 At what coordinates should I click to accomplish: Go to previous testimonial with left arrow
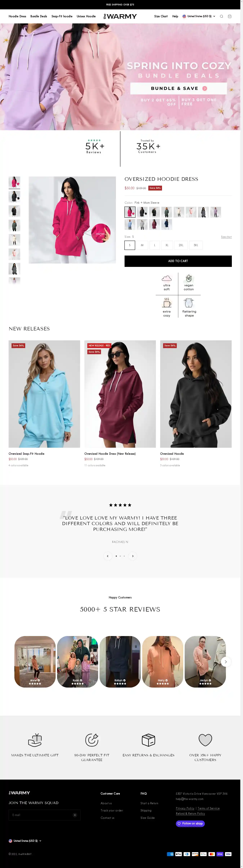(107, 556)
